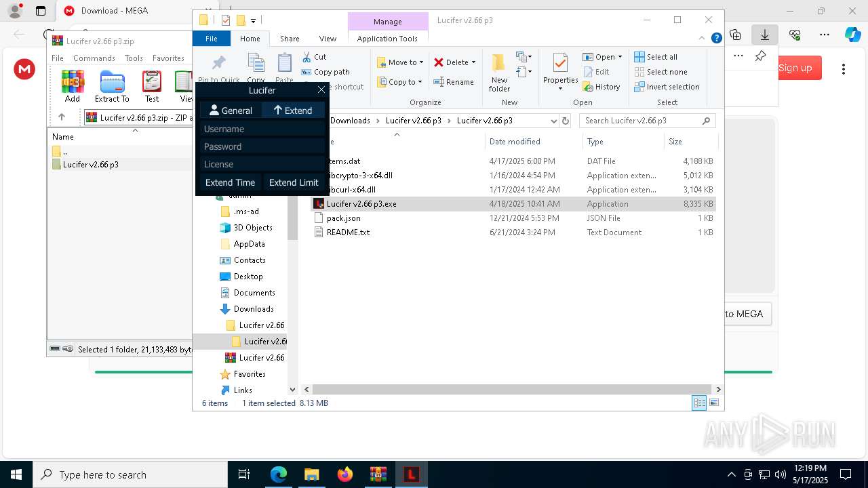Image resolution: width=868 pixels, height=488 pixels.
Task: Switch to General tab in Lucifer
Action: [x=231, y=110]
